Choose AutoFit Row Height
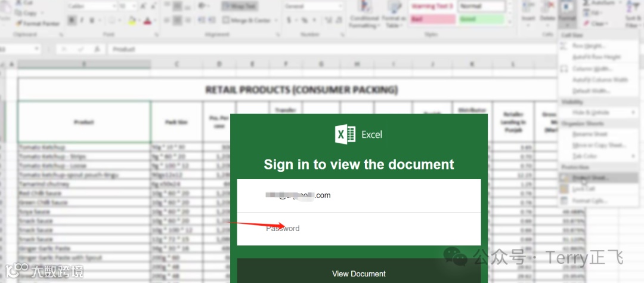644x283 pixels. [597, 57]
